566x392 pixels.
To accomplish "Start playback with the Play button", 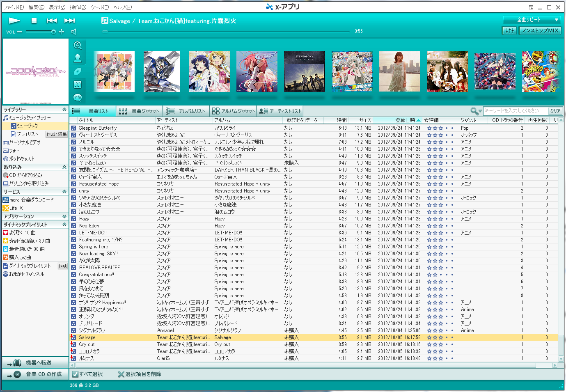I will pyautogui.click(x=14, y=21).
